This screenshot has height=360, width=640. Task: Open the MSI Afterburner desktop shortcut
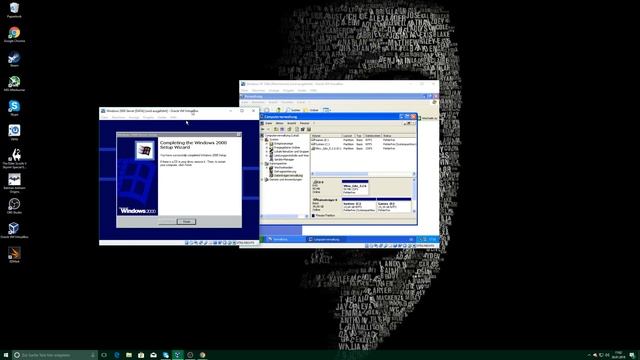tap(14, 84)
